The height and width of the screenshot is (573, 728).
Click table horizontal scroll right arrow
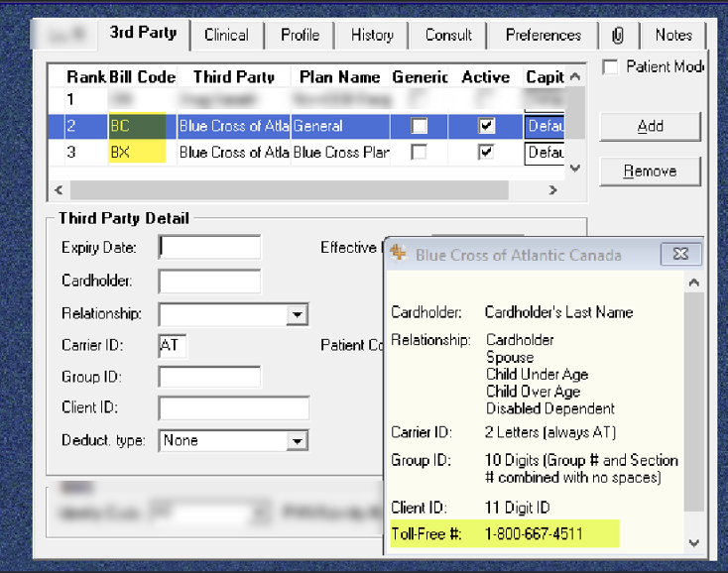[x=552, y=190]
